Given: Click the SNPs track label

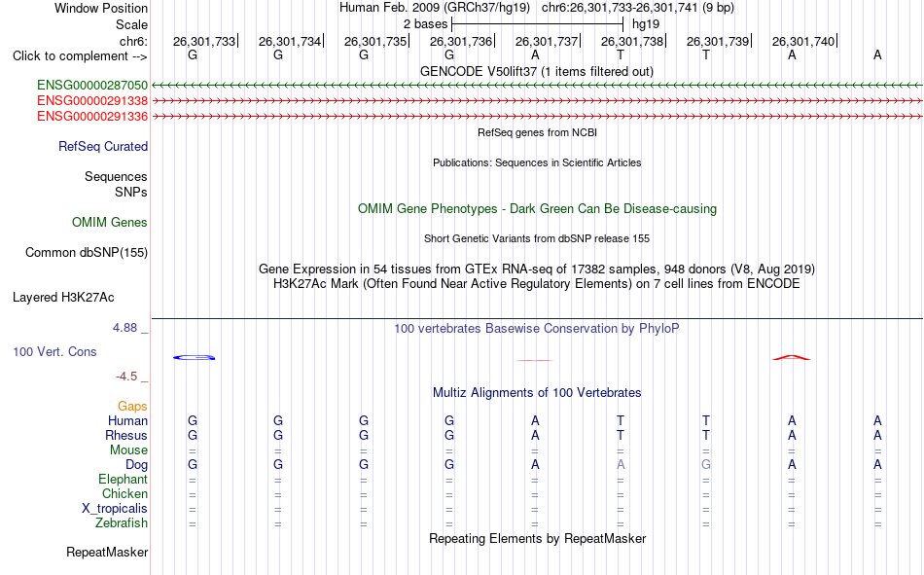Looking at the screenshot, I should [131, 193].
